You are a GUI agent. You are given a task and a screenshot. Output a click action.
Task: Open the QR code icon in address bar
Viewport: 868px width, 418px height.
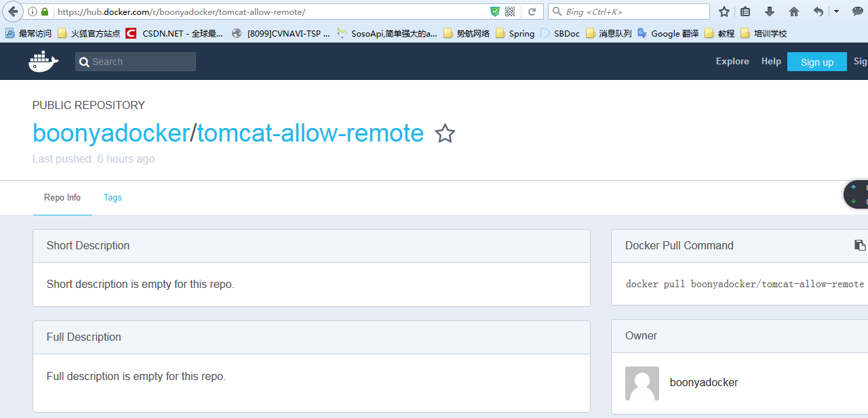[x=510, y=12]
